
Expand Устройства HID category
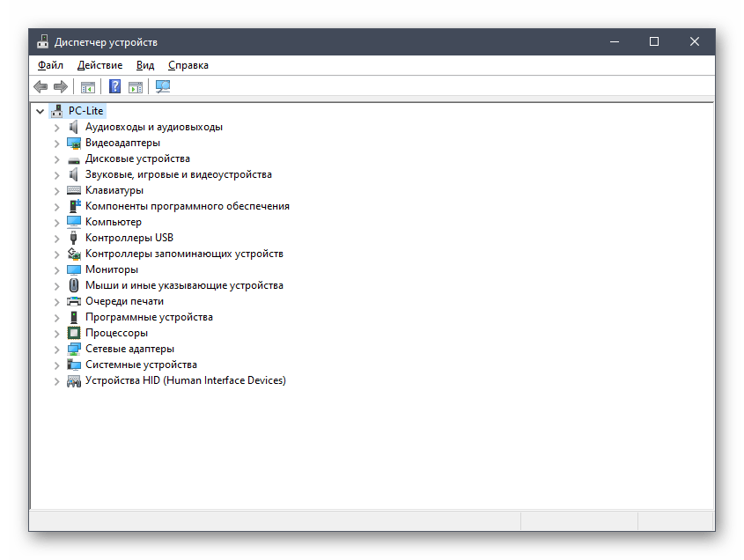tap(57, 381)
